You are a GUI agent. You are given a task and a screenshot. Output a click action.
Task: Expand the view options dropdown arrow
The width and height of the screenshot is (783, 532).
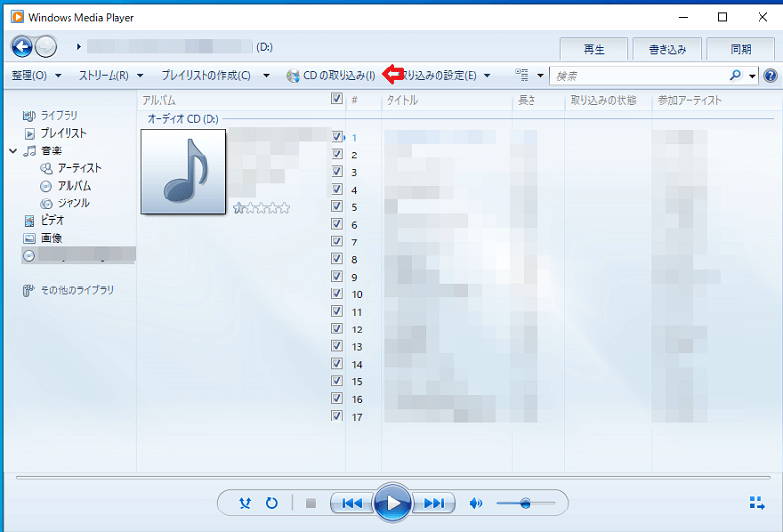click(540, 76)
